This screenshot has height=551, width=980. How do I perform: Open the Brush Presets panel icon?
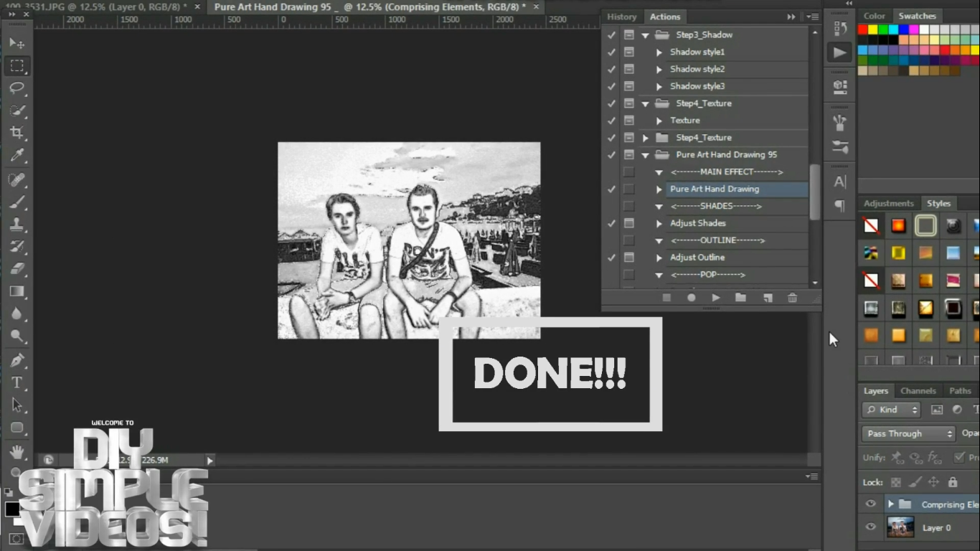tap(839, 146)
